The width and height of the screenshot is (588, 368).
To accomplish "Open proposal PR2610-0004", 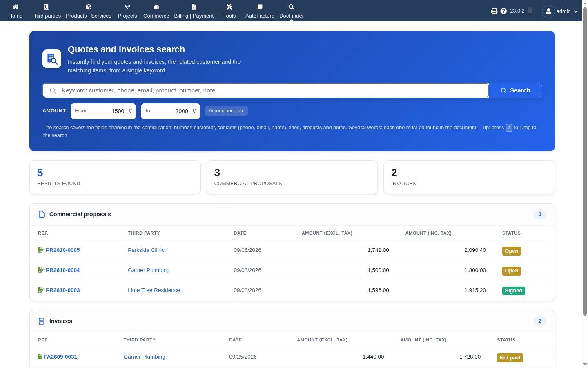I will pos(63,270).
